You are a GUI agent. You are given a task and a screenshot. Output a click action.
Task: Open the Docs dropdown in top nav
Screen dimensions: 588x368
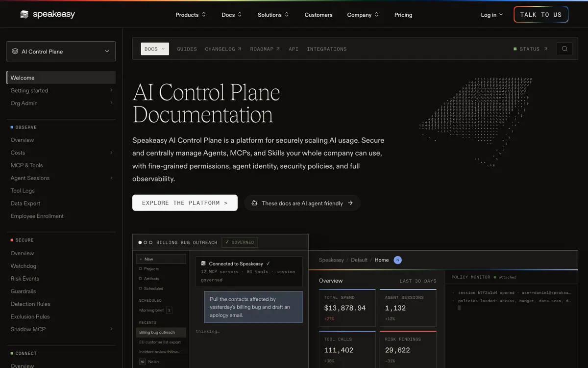232,15
